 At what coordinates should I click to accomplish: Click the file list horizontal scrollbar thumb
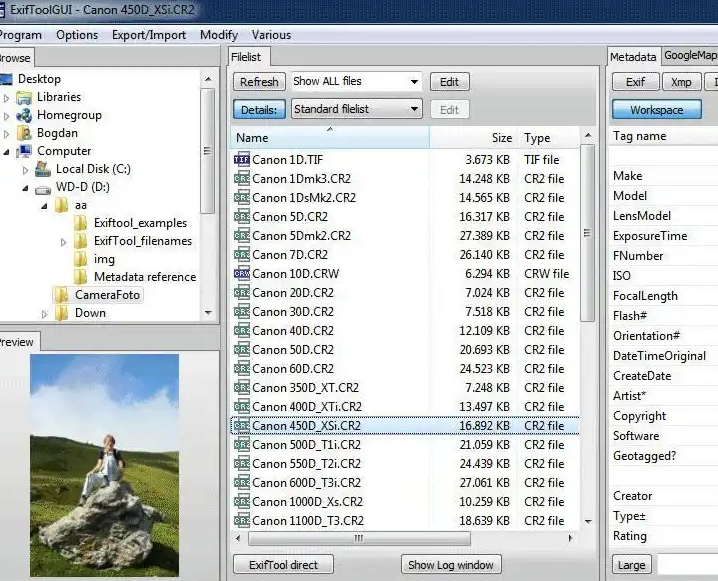359,538
